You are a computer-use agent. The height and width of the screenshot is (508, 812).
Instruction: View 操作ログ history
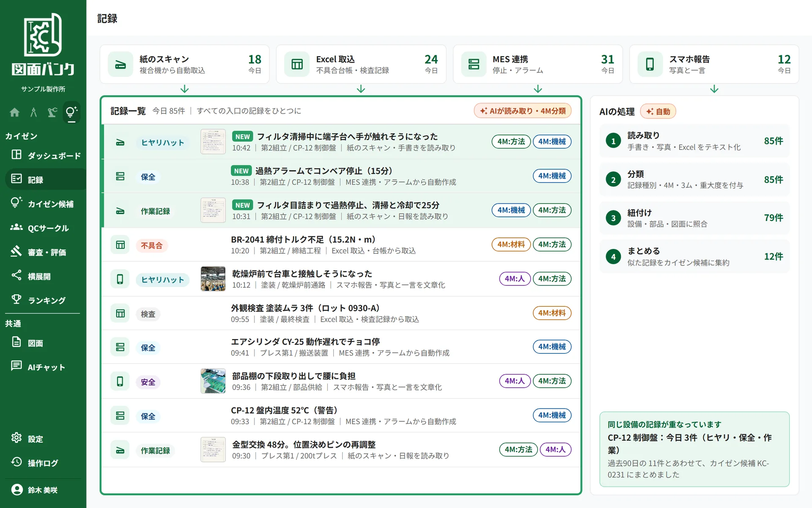pyautogui.click(x=45, y=463)
